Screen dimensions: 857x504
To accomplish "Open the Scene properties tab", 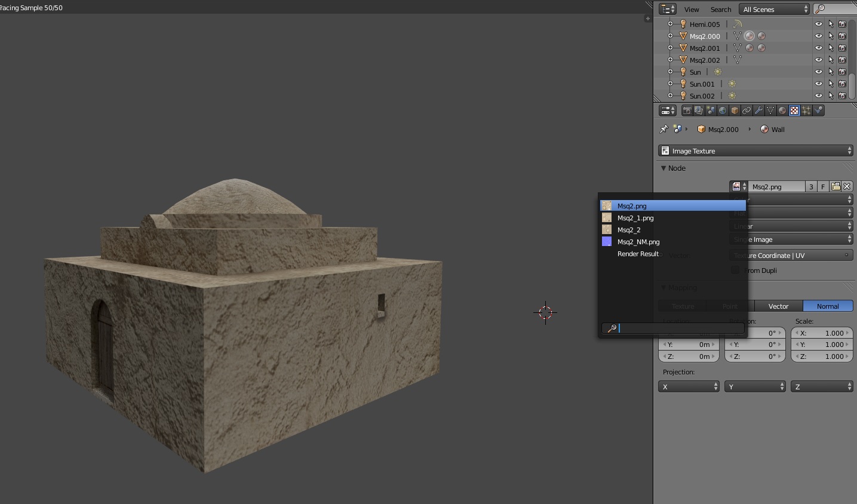I will pyautogui.click(x=711, y=110).
